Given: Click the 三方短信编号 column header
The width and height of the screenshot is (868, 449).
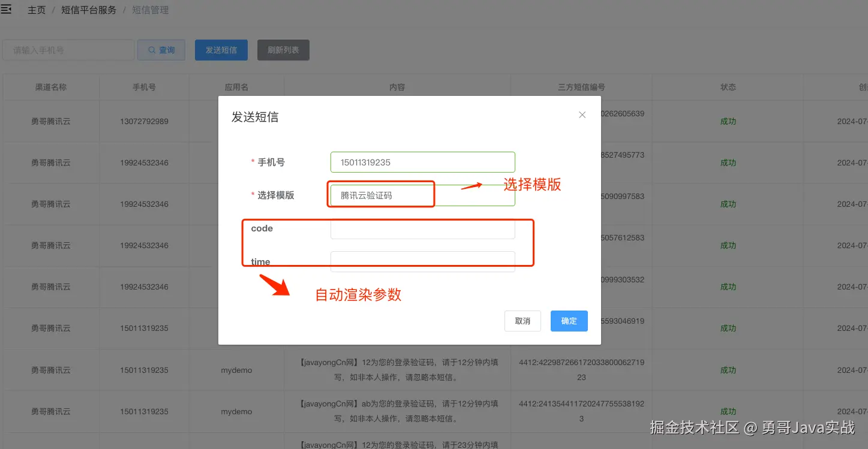Looking at the screenshot, I should 581,87.
